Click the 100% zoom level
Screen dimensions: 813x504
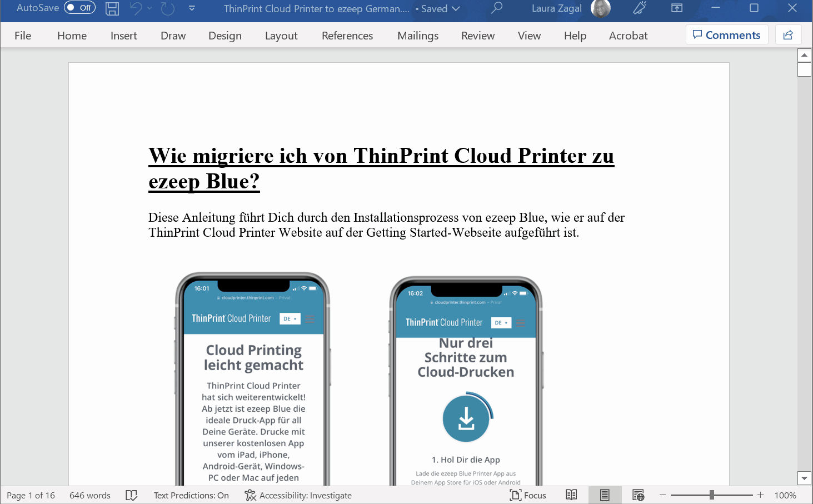pos(785,495)
